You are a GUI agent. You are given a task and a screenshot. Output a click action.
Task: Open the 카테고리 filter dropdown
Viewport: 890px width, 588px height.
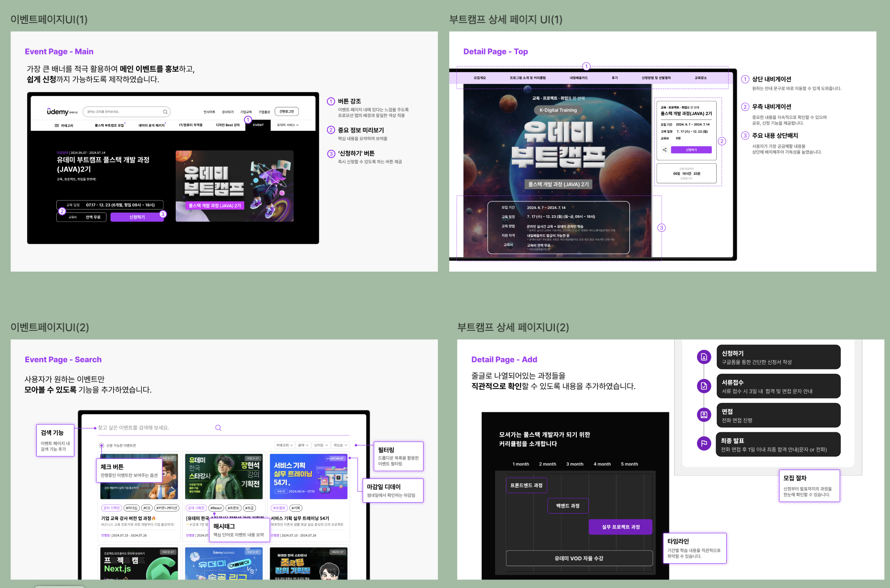click(284, 445)
